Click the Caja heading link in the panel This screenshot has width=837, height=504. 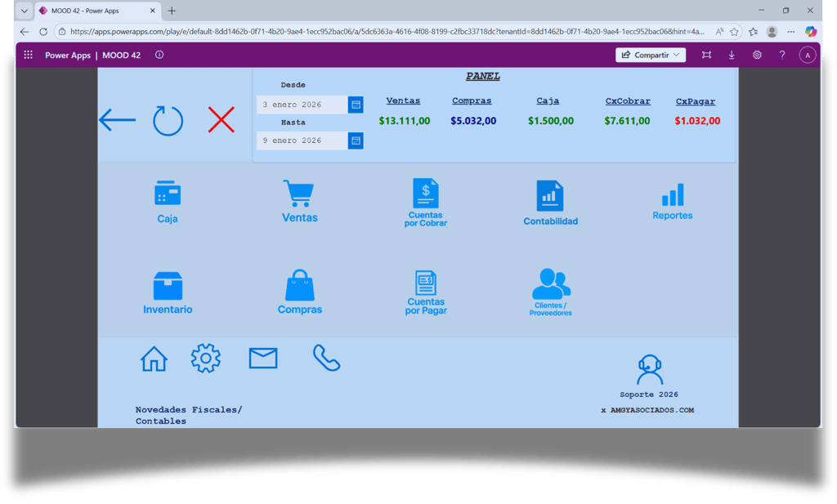point(548,100)
